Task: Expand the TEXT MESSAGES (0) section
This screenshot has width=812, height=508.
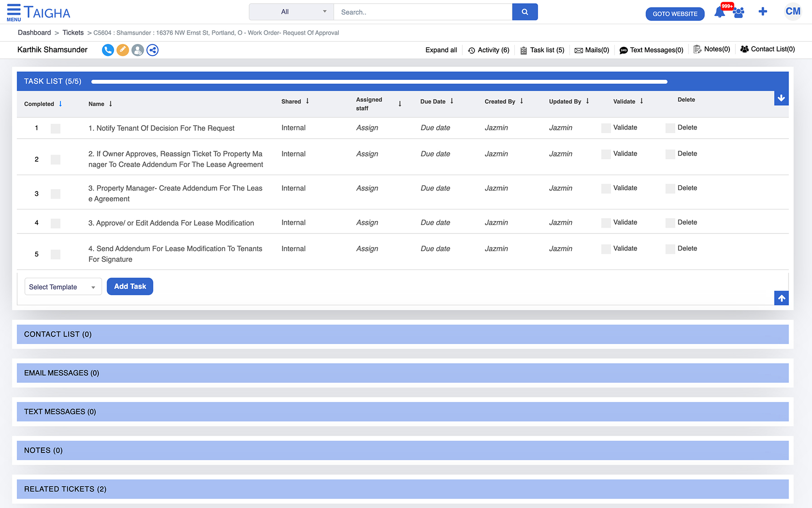Action: click(x=402, y=412)
